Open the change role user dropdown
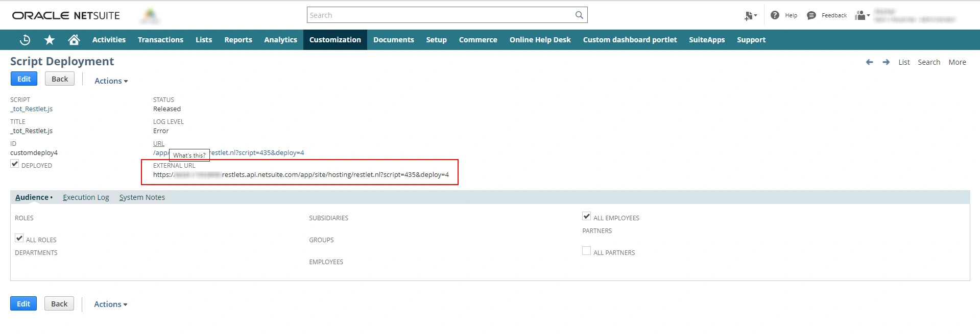Screen dimensions: 980x334 (862, 15)
